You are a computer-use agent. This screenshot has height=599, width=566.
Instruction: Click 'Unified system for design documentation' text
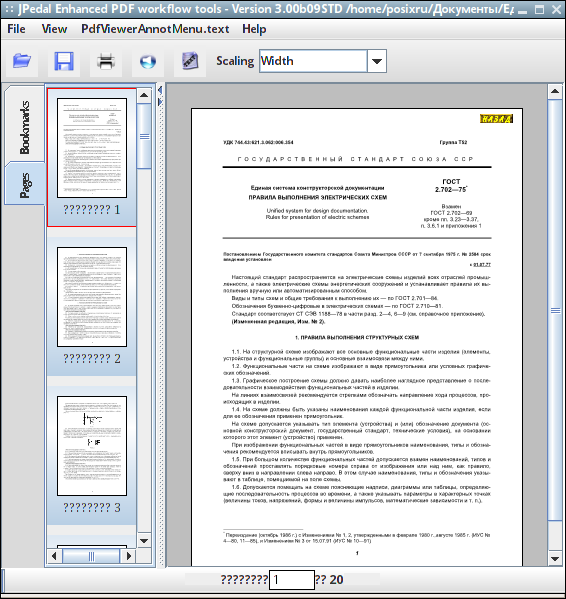pyautogui.click(x=317, y=210)
